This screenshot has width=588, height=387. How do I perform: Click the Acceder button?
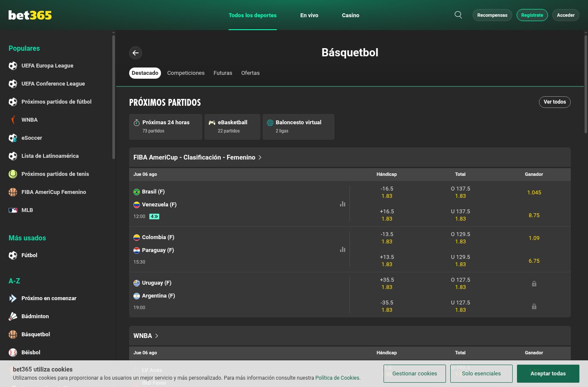[566, 15]
